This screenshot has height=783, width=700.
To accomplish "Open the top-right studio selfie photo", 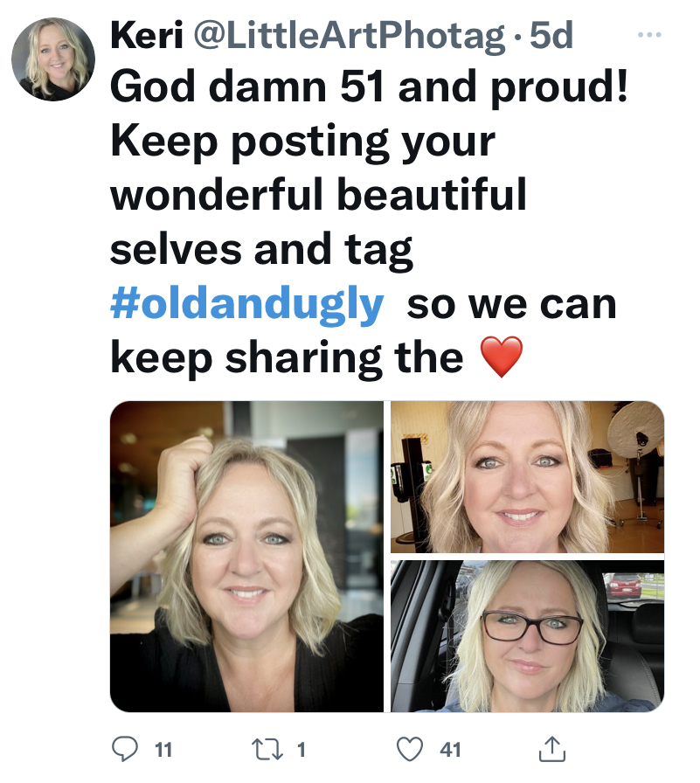I will coord(527,477).
